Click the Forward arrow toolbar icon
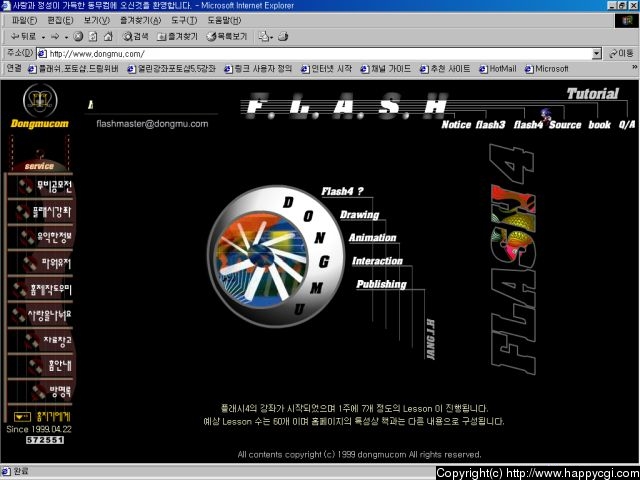Image resolution: width=640 pixels, height=480 pixels. point(55,37)
